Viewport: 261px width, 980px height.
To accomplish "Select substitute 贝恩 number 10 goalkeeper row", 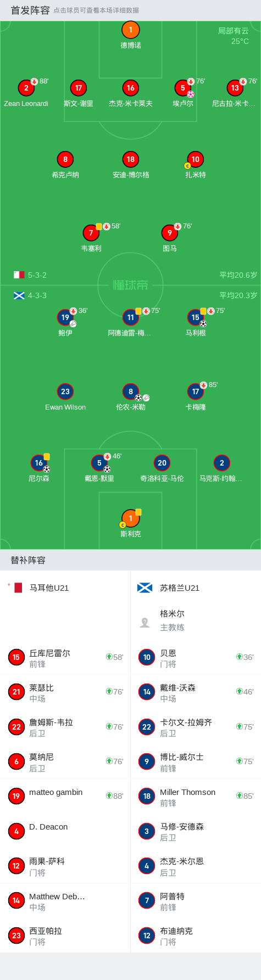I will pyautogui.click(x=196, y=658).
